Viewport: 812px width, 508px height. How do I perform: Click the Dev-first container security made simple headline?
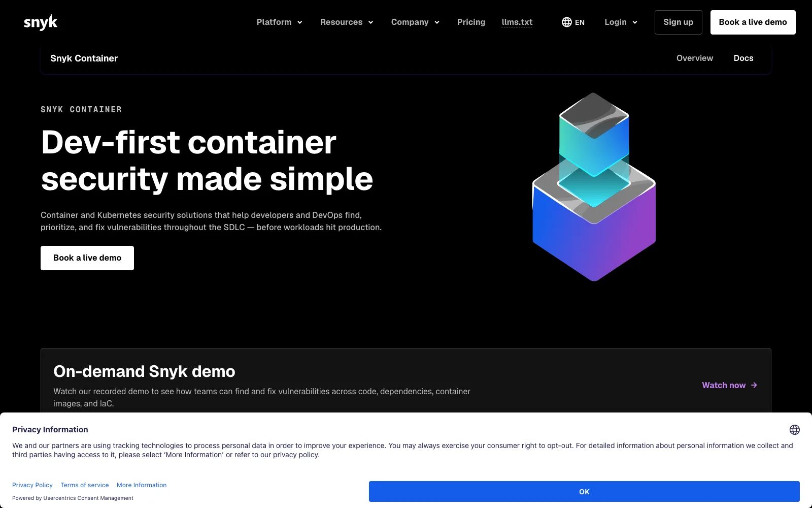(207, 161)
